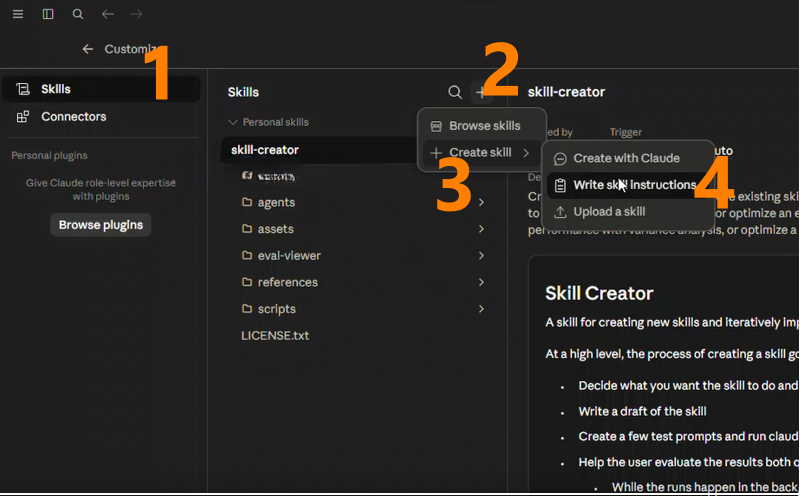
Task: Click the clipboard icon beside Write skill instructions
Action: tap(560, 185)
